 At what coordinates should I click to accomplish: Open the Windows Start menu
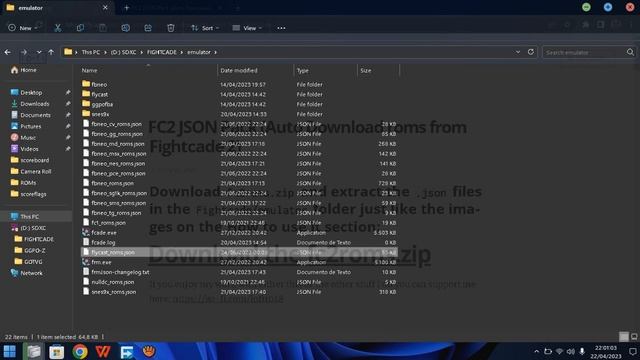point(9,351)
